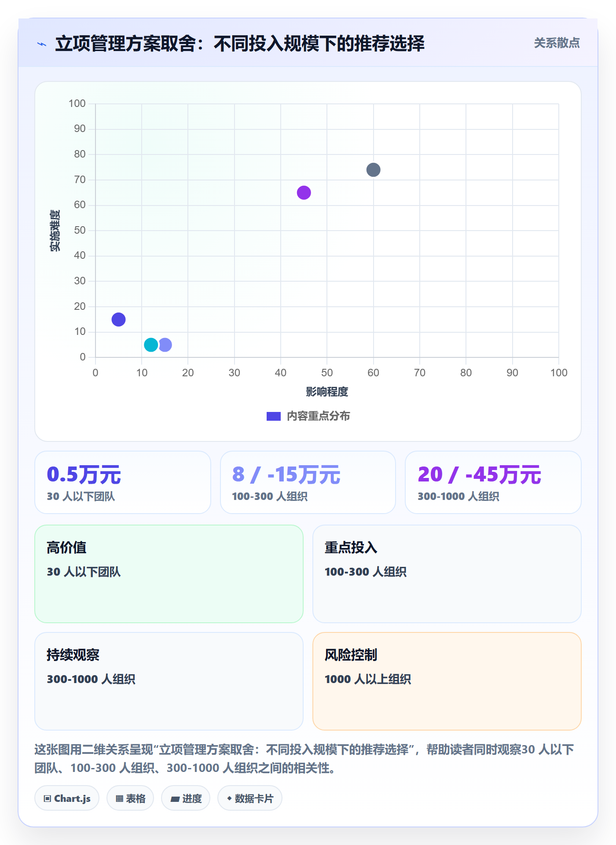
Task: Select the 20 / -45万元 value
Action: click(480, 474)
